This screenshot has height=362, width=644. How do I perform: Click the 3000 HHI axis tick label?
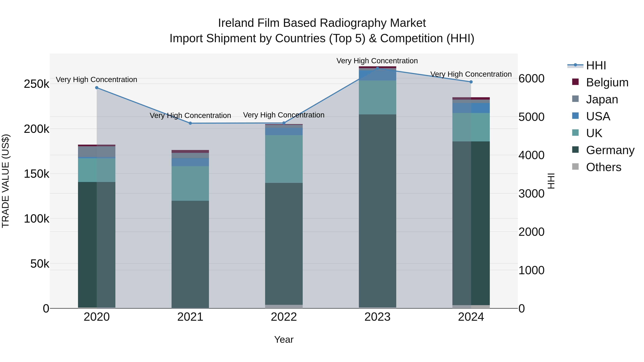(x=531, y=194)
